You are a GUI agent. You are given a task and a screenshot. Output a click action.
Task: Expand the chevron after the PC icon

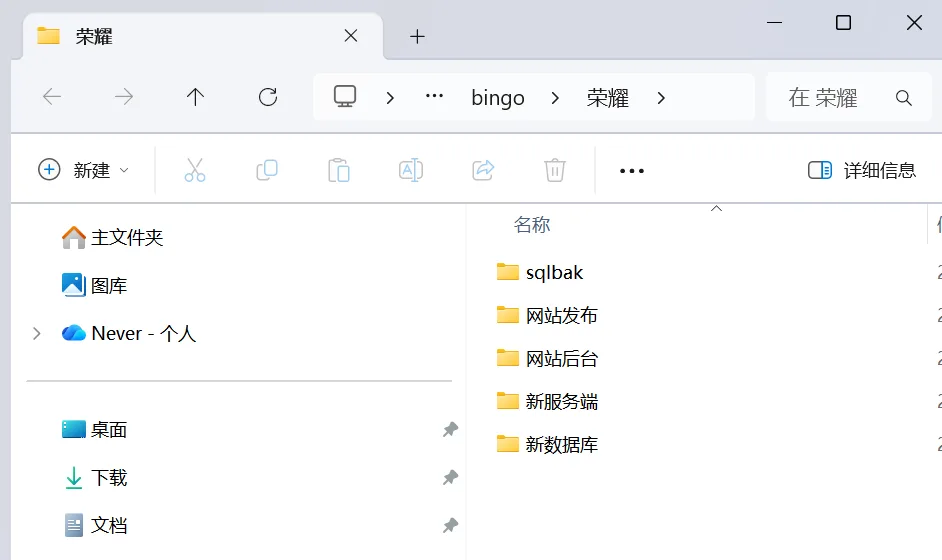pyautogui.click(x=390, y=97)
